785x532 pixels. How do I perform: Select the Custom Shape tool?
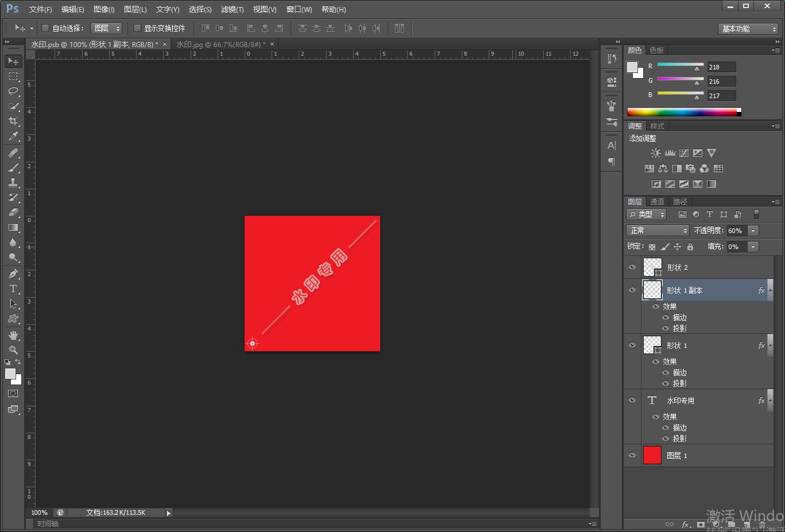coord(13,319)
